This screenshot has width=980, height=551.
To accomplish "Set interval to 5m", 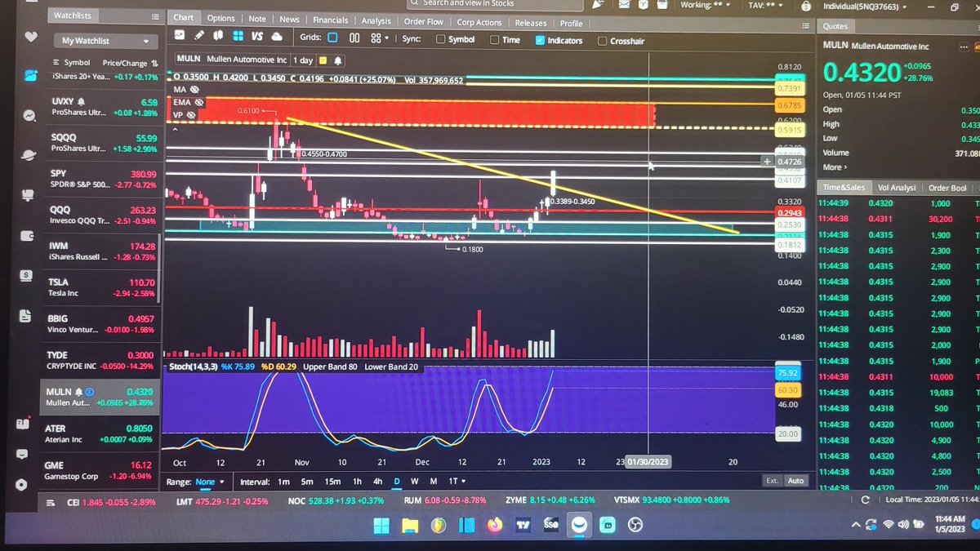I will (306, 482).
